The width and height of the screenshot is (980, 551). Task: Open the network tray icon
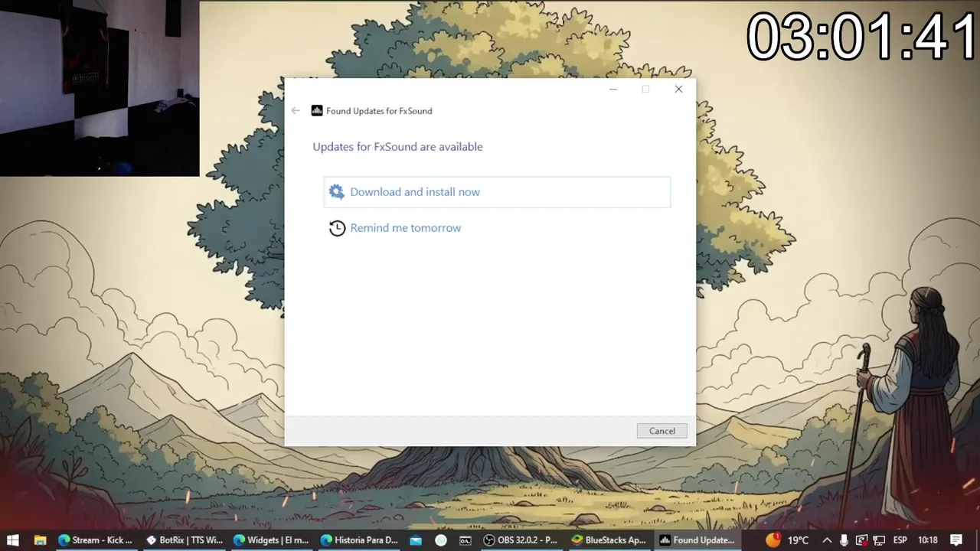879,540
